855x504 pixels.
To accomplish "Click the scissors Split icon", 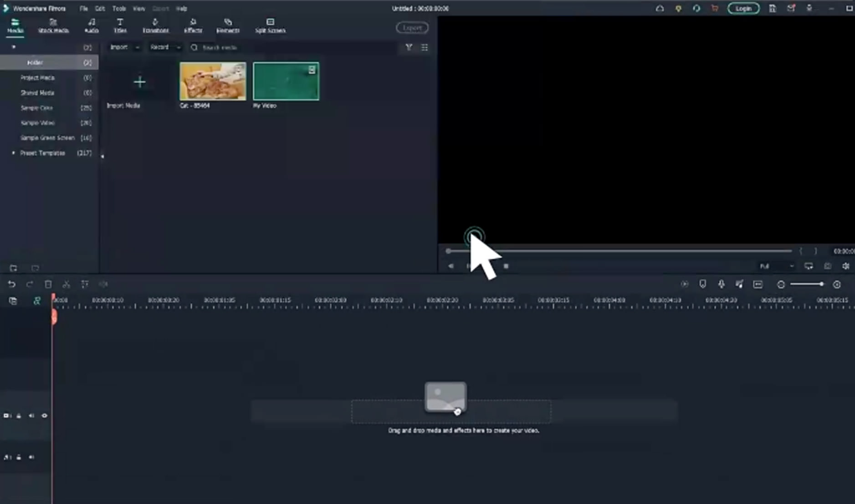I will click(67, 284).
